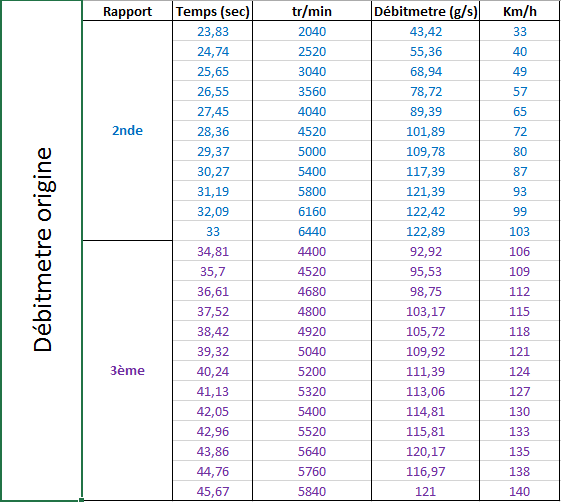561x502 pixels.
Task: Select the Km/h header cell
Action: coord(519,11)
